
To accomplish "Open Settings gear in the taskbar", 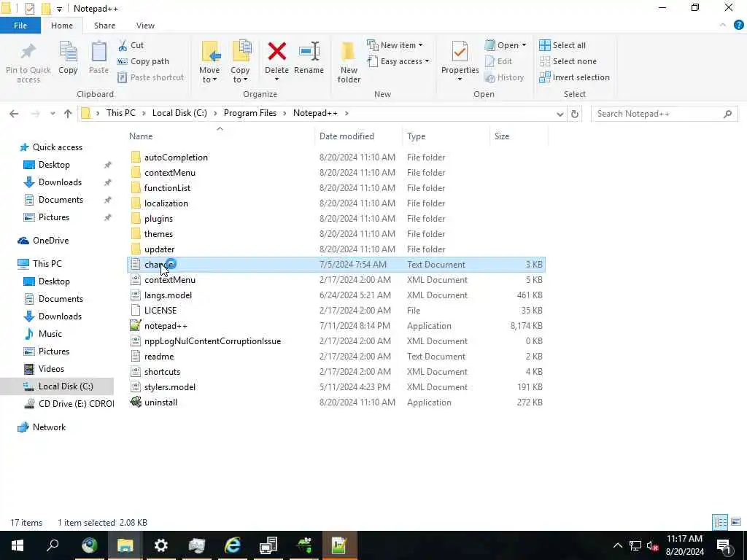I will pos(161,545).
